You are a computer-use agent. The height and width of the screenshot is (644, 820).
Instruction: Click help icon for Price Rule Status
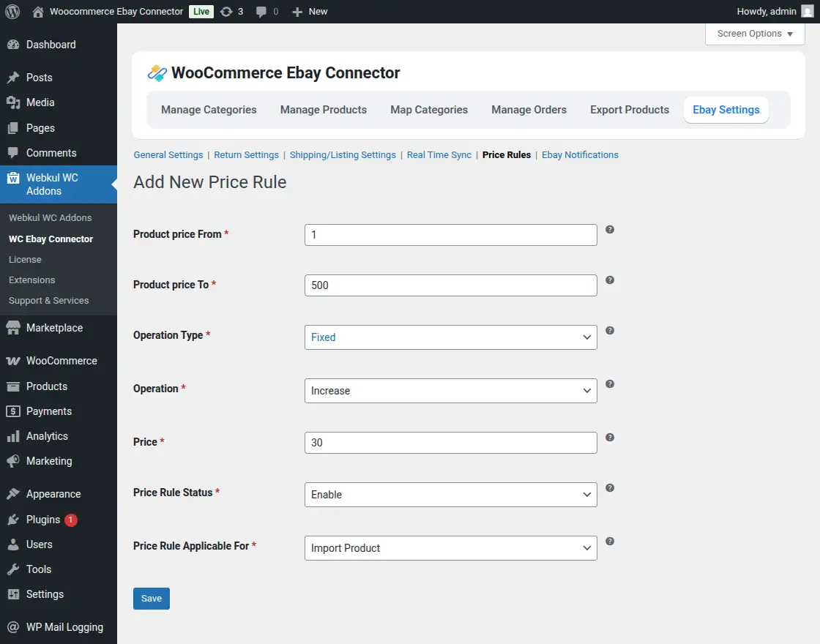610,487
